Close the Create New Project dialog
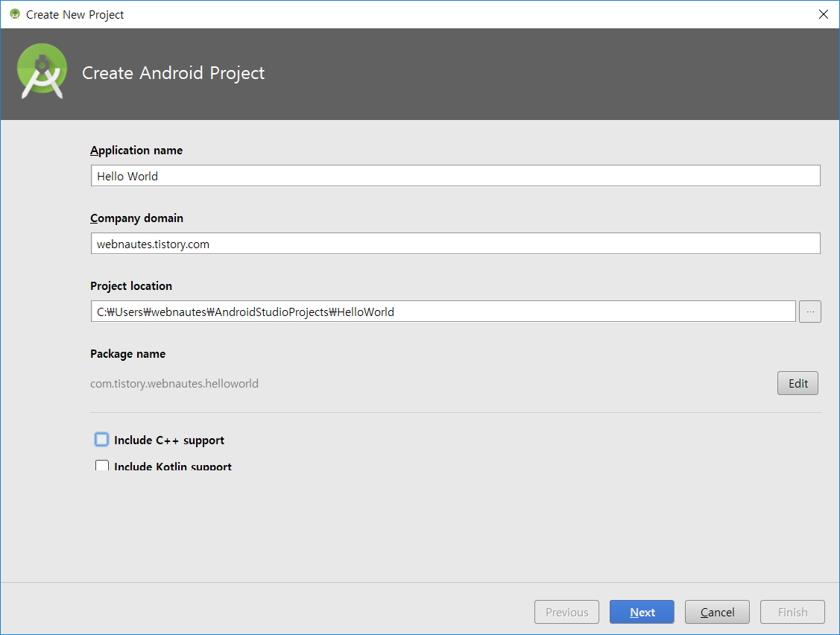Image resolution: width=840 pixels, height=635 pixels. pos(824,14)
